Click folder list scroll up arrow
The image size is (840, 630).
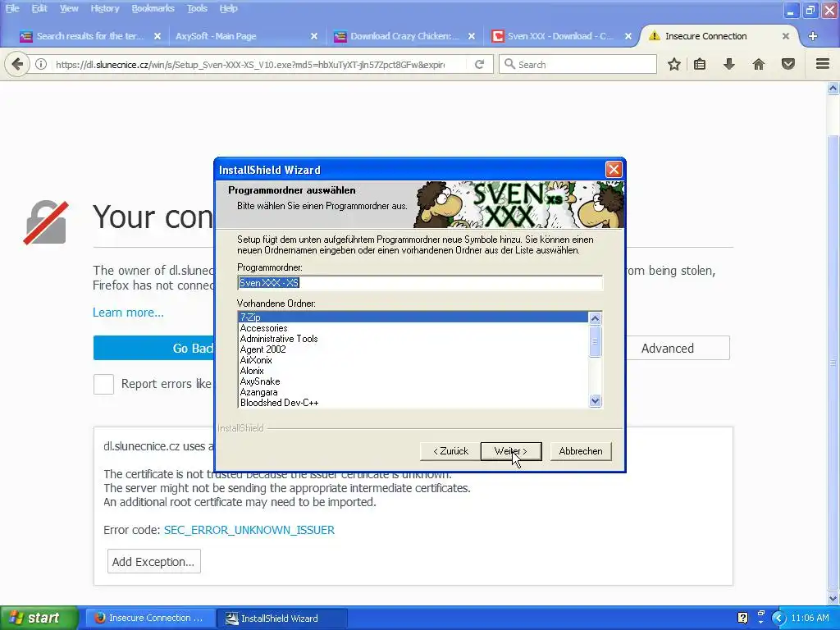click(595, 318)
